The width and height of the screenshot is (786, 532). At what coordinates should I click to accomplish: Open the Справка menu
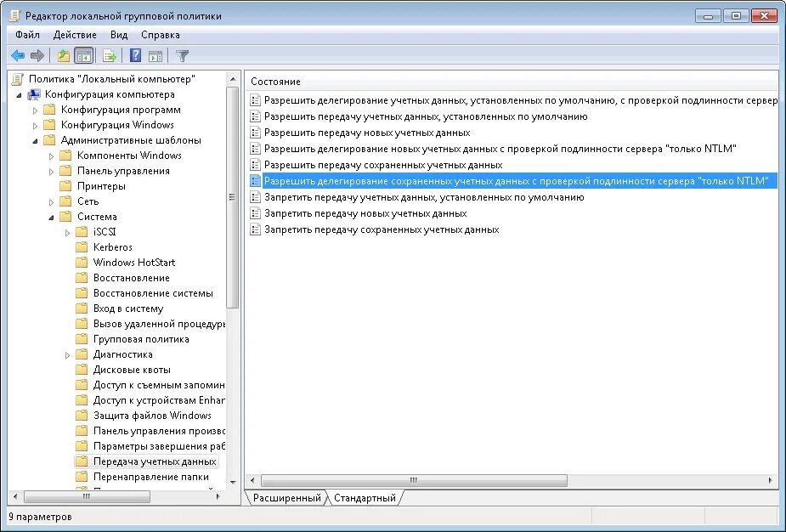161,35
